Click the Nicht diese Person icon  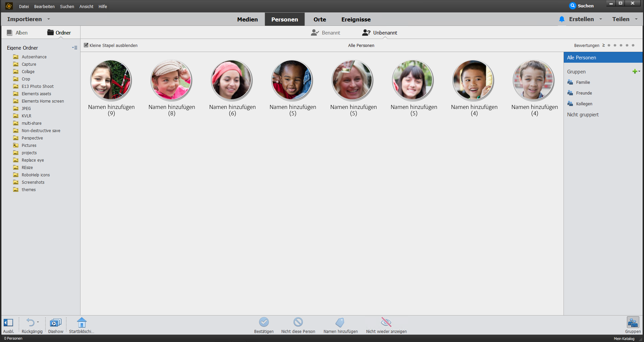[x=298, y=322]
